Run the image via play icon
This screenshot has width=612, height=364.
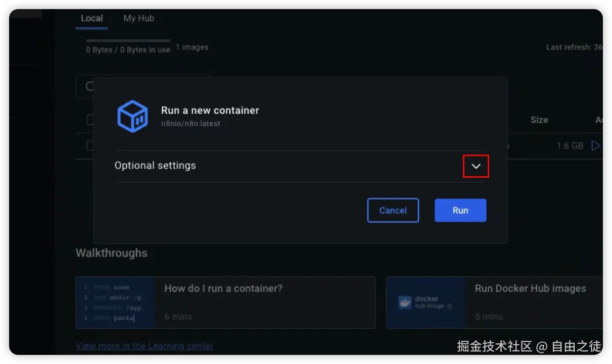(x=596, y=145)
